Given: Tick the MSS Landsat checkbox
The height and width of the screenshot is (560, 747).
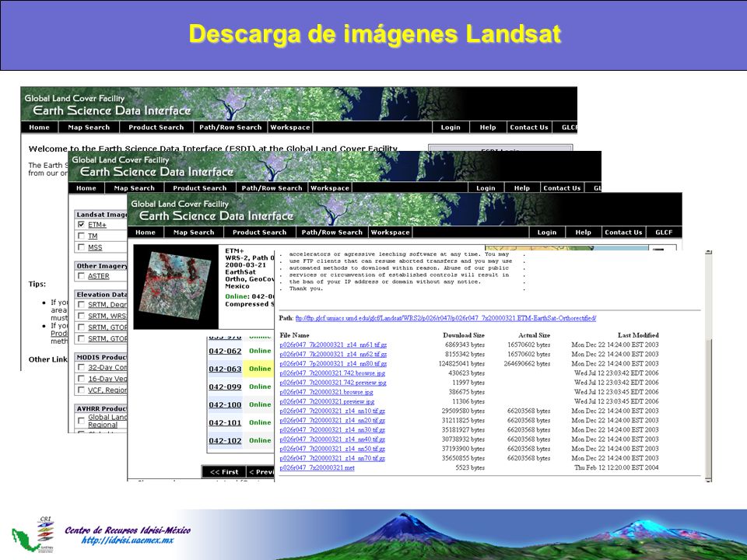Looking at the screenshot, I should click(x=81, y=247).
